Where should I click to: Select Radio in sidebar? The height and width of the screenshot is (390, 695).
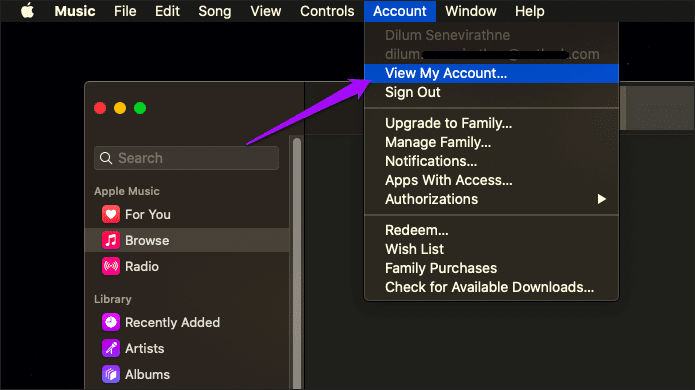187,266
